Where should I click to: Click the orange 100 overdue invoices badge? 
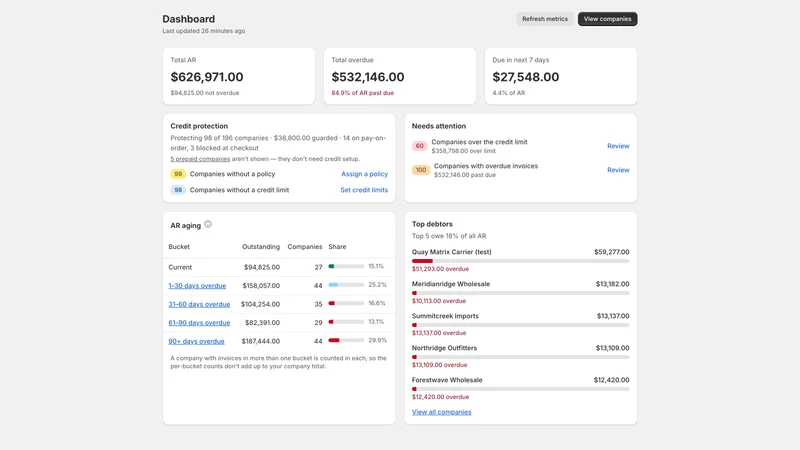(x=420, y=170)
